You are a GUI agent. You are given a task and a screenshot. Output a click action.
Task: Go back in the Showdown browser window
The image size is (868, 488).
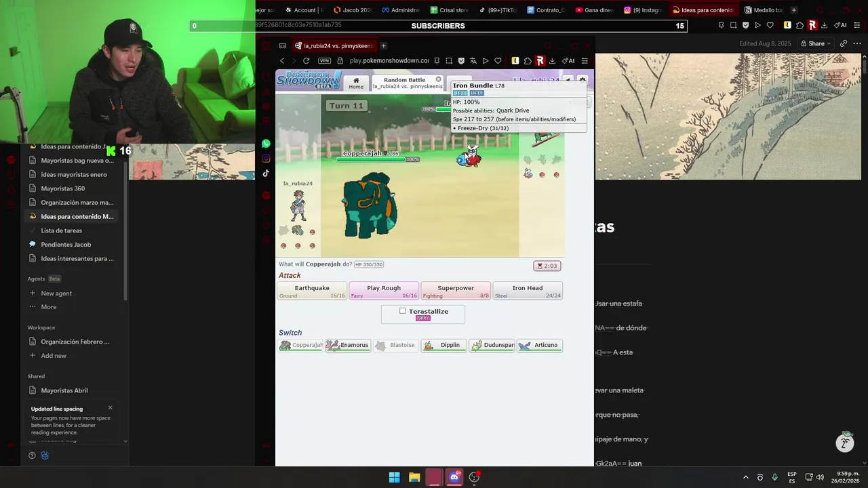(x=282, y=61)
